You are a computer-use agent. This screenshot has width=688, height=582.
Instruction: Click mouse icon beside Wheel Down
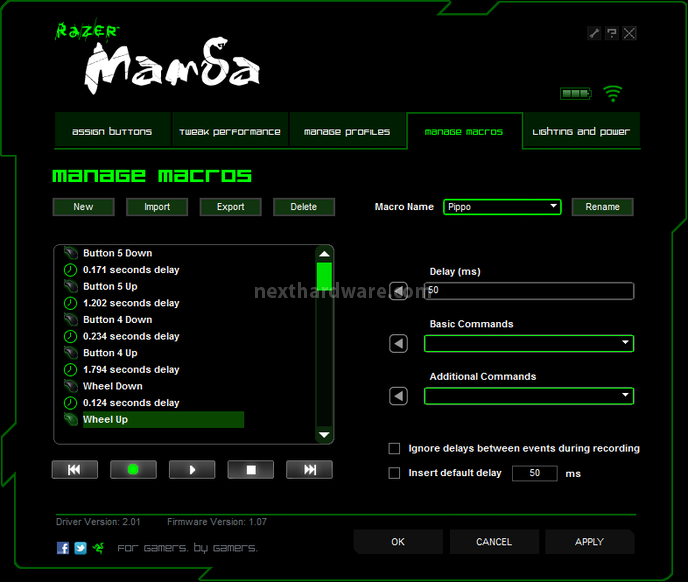point(71,386)
